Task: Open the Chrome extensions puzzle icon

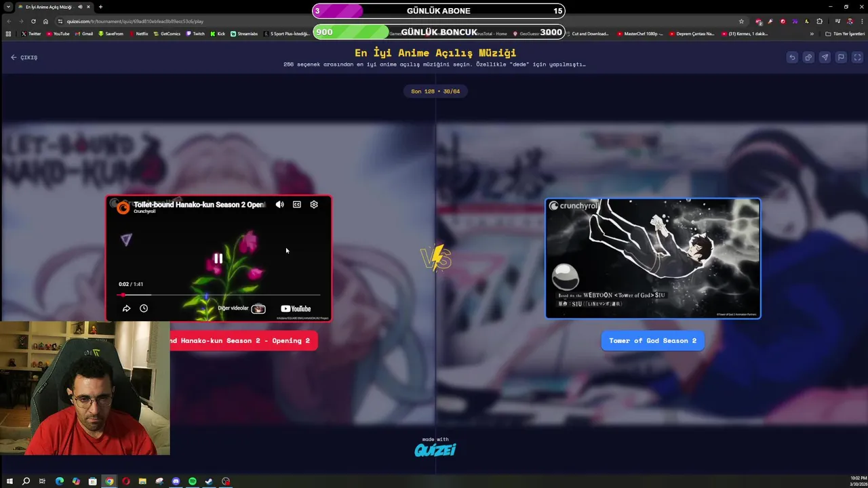Action: (x=819, y=21)
